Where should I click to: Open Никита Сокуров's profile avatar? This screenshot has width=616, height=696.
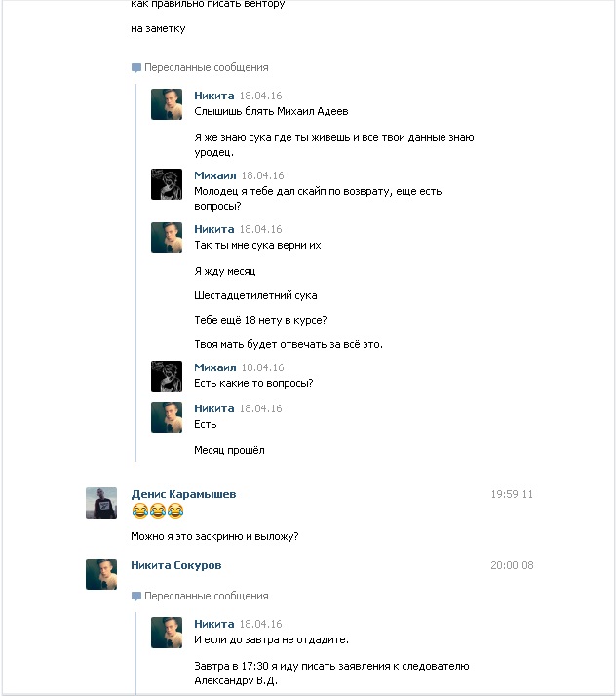coord(101,573)
